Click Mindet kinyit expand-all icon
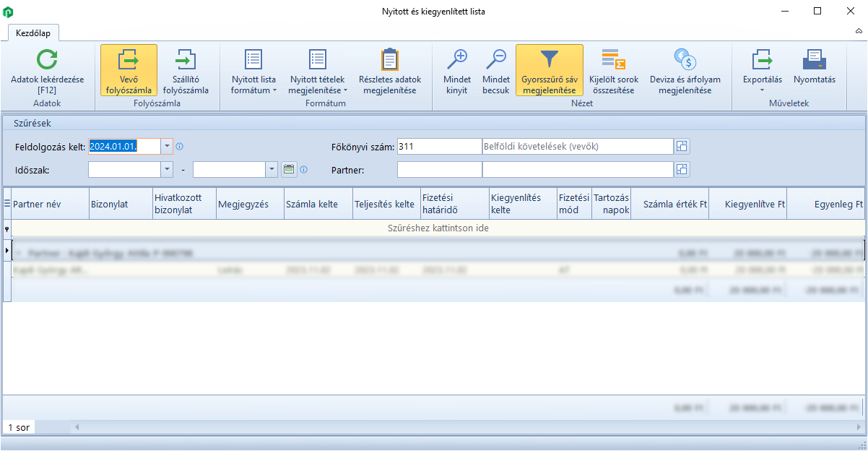 pos(456,60)
